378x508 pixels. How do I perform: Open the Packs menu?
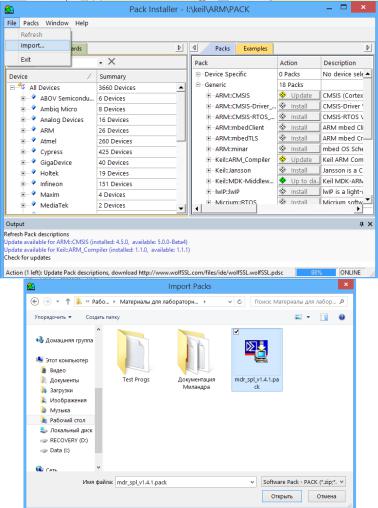click(x=31, y=23)
